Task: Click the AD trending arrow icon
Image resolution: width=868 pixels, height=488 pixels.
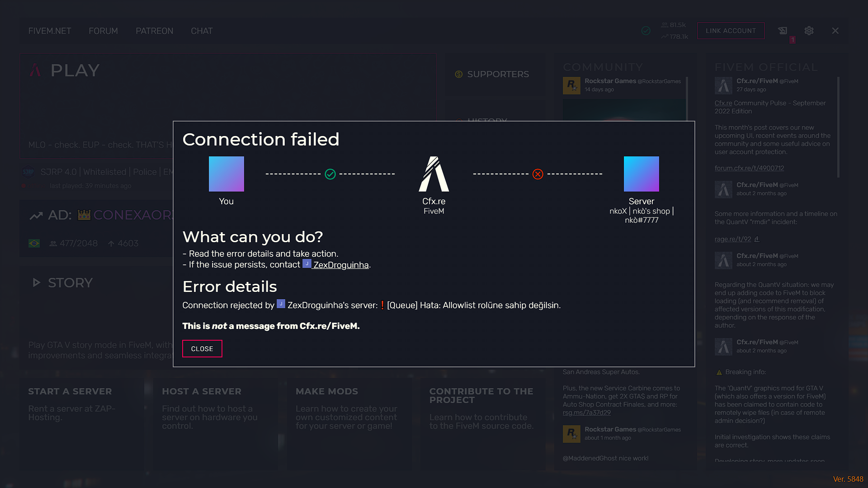Action: 36,216
